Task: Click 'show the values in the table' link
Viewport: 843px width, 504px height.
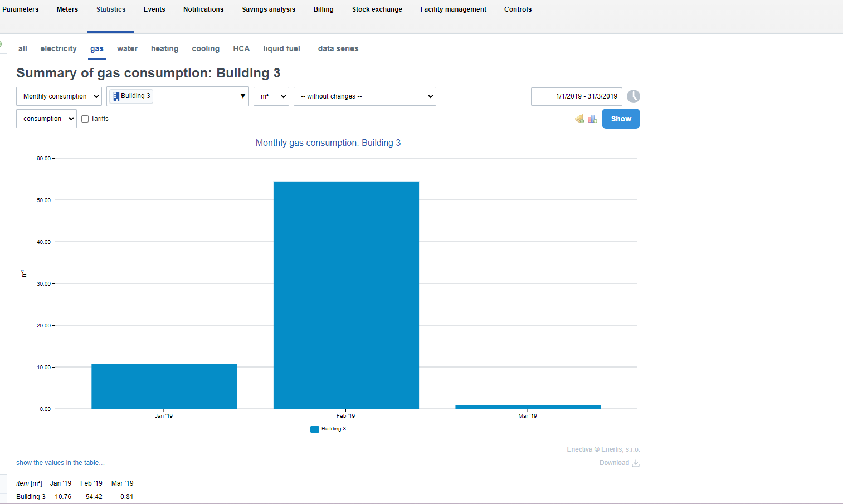Action: click(x=61, y=463)
